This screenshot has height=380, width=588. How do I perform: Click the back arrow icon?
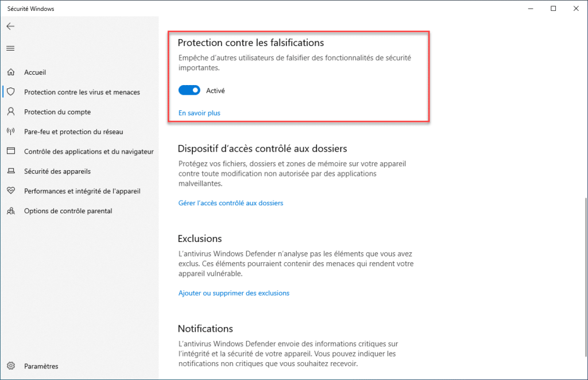(x=10, y=26)
